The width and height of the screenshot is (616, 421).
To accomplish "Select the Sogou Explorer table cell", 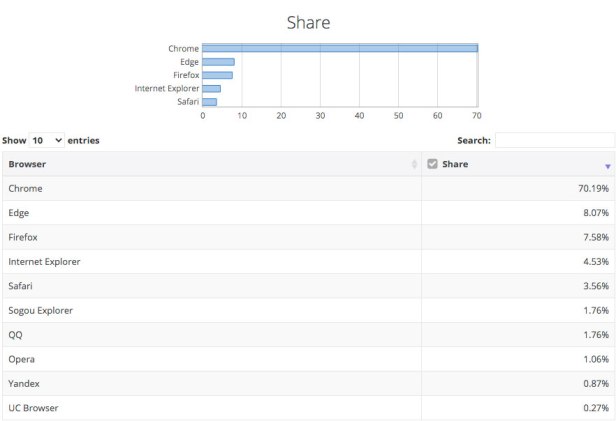I will [212, 310].
